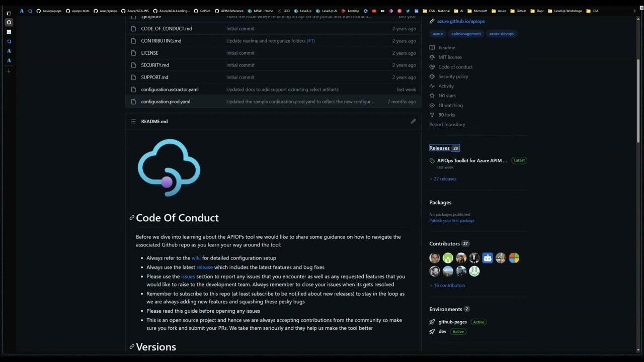The height and width of the screenshot is (362, 644).
Task: Click the GitHub icon in browser sidebar
Action: [9, 22]
